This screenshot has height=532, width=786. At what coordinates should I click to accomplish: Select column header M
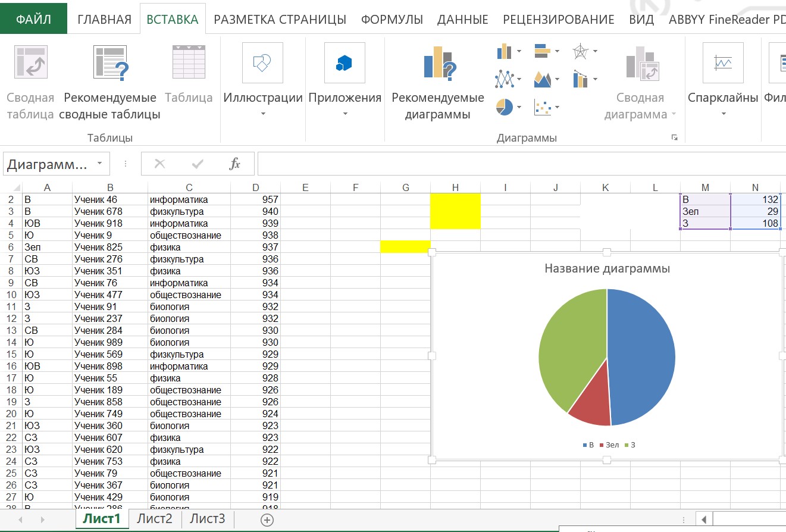coord(705,187)
